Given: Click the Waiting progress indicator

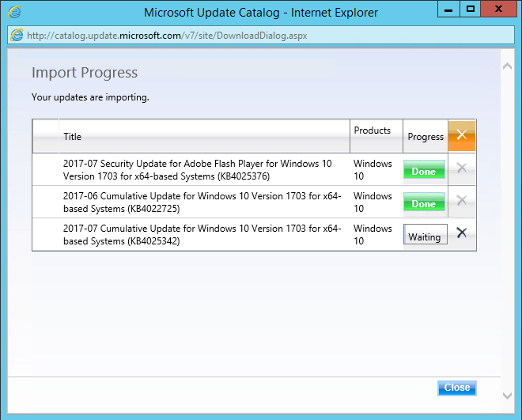Looking at the screenshot, I should click(x=425, y=236).
